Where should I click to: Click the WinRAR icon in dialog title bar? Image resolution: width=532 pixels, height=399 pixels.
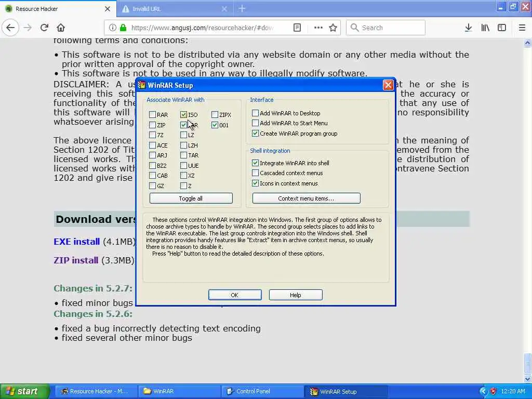(x=142, y=85)
